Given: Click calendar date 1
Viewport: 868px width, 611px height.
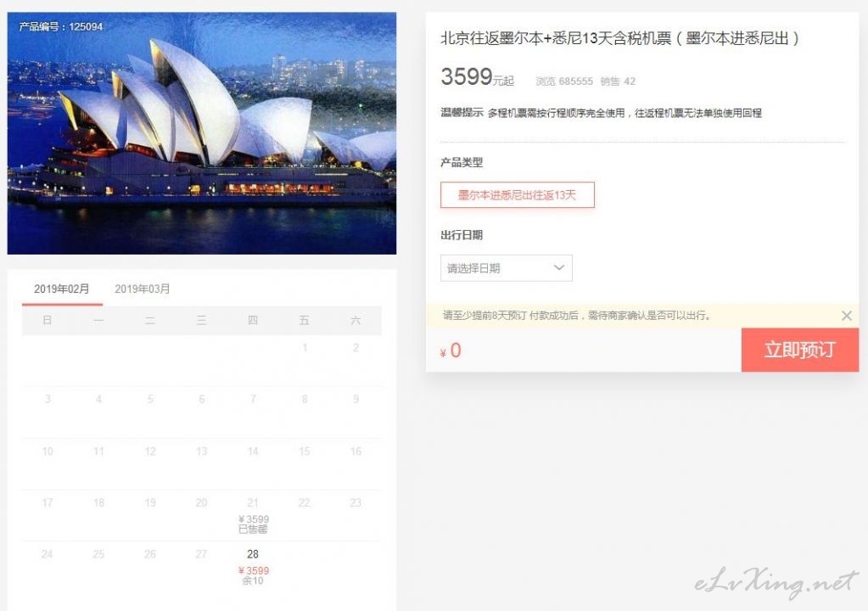Looking at the screenshot, I should (x=305, y=348).
